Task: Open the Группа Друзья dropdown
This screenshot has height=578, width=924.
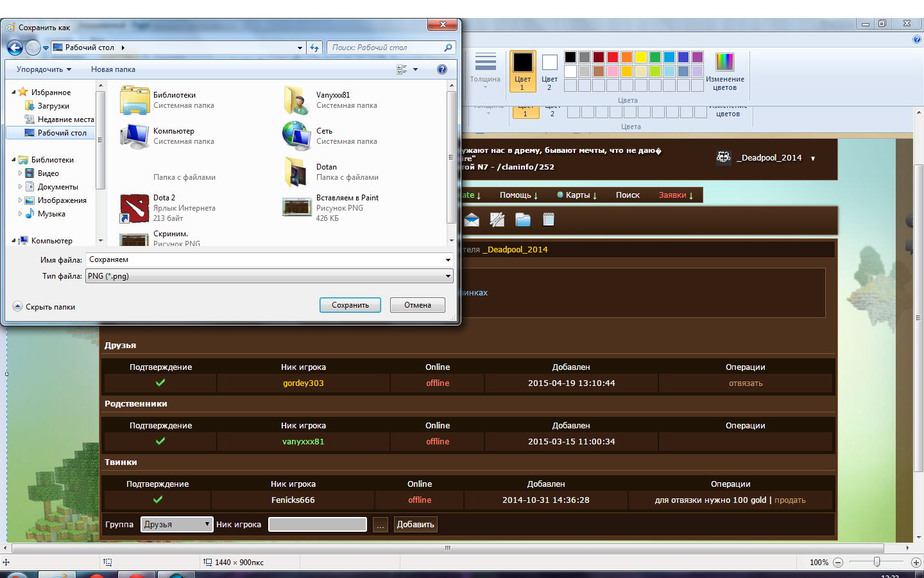Action: click(x=177, y=524)
